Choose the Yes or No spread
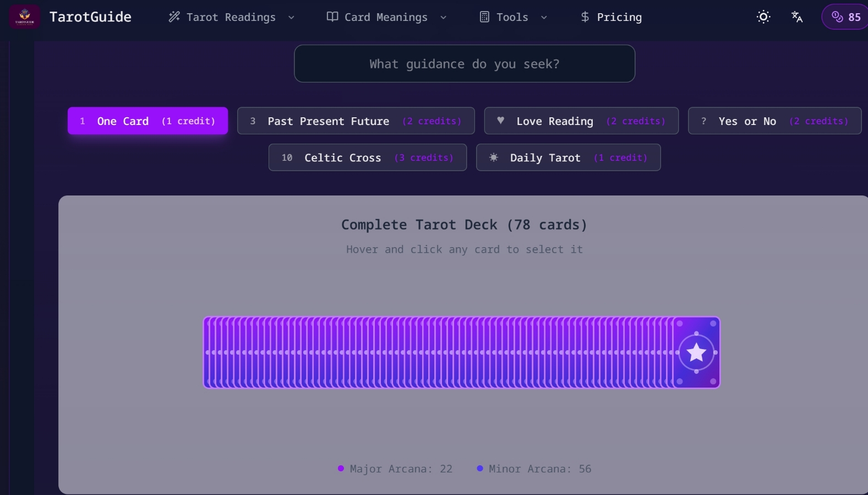Screen dimensions: 868x495 [x=774, y=121]
